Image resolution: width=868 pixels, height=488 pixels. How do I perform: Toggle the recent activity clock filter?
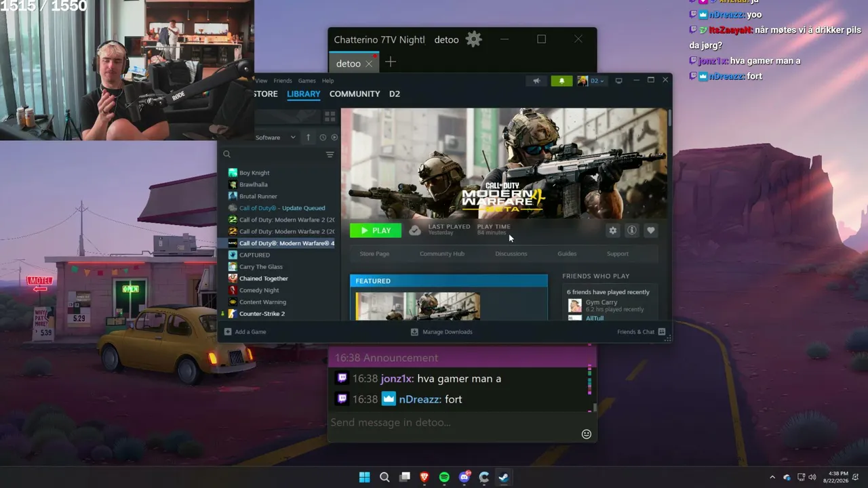pyautogui.click(x=323, y=138)
